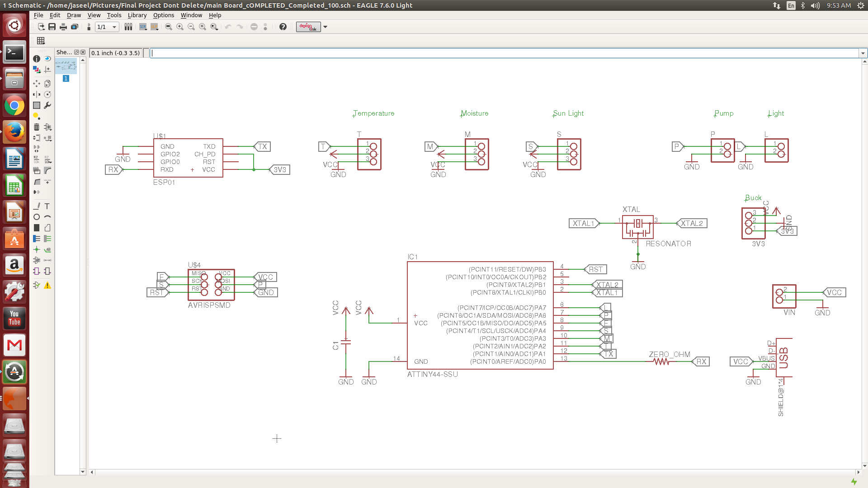Select the Info tool

(x=37, y=59)
